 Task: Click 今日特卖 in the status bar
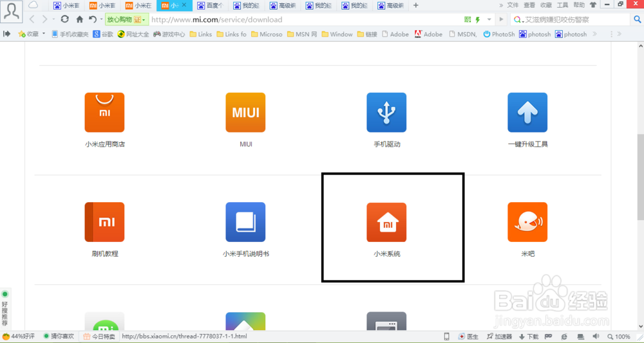[x=99, y=337]
